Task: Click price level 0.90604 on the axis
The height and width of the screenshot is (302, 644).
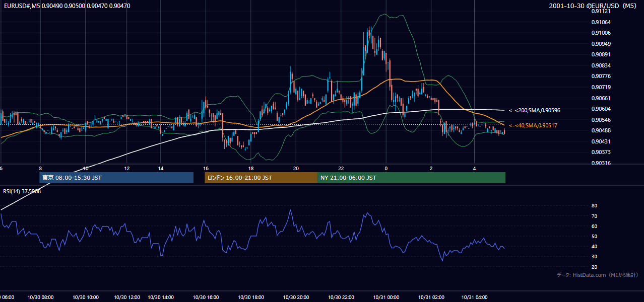Action: pos(601,109)
